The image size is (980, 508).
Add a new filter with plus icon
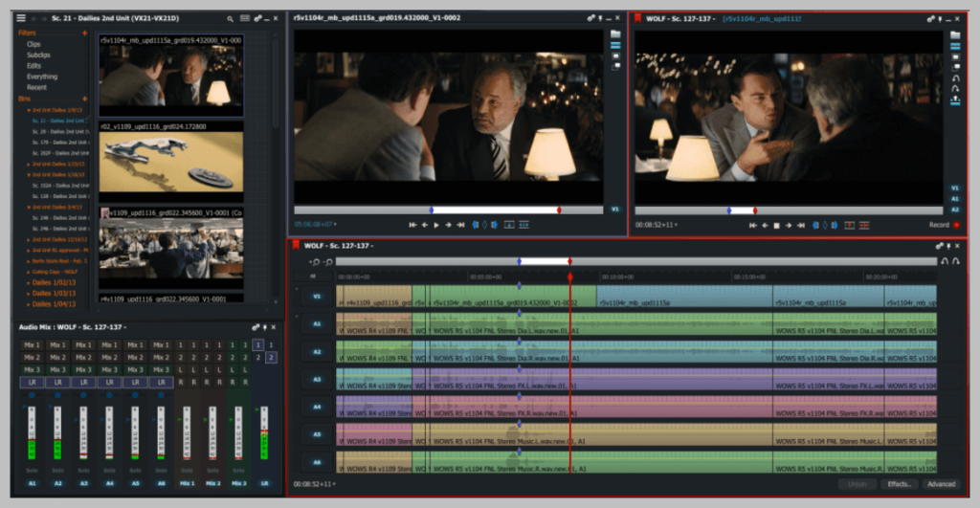pyautogui.click(x=85, y=33)
